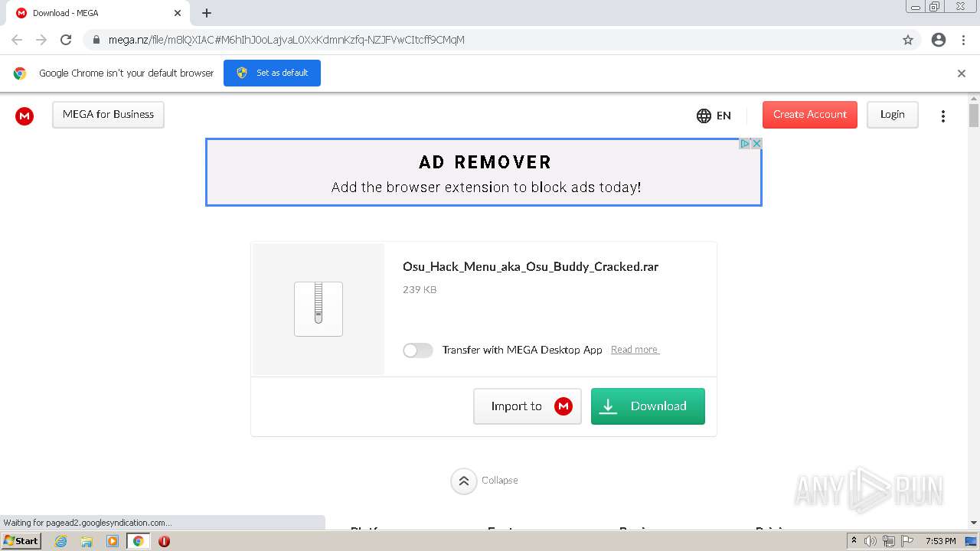This screenshot has width=980, height=551.
Task: Open Chrome customize menu
Action: point(964,40)
